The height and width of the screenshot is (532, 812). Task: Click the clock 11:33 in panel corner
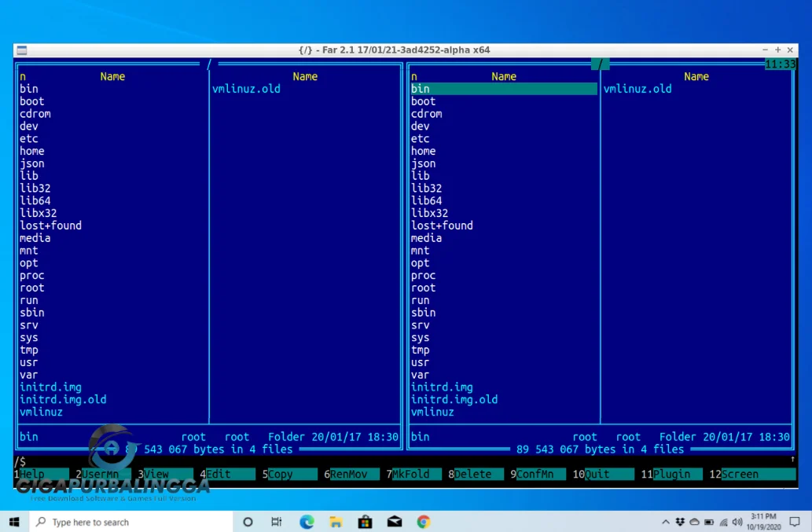click(x=780, y=64)
